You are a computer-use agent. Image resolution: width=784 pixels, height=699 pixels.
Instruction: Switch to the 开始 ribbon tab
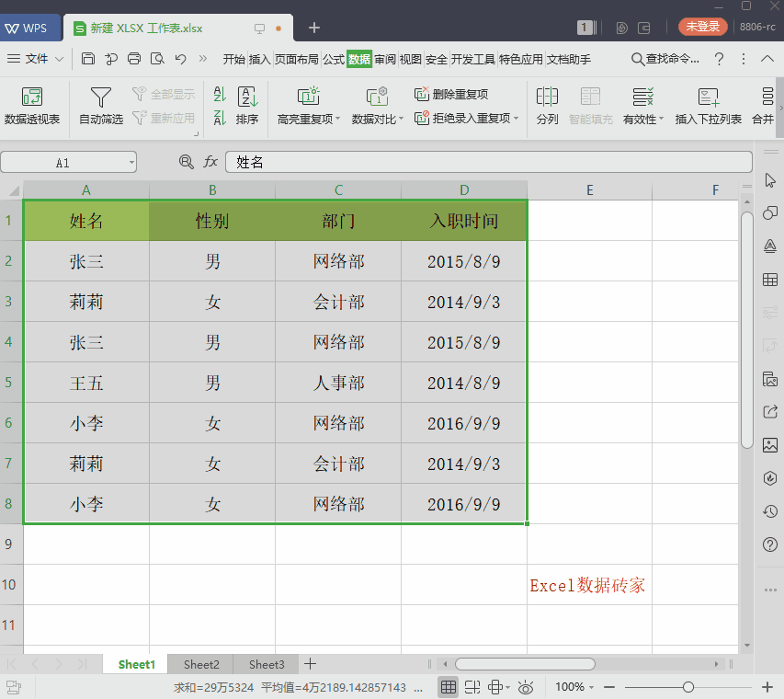[234, 59]
